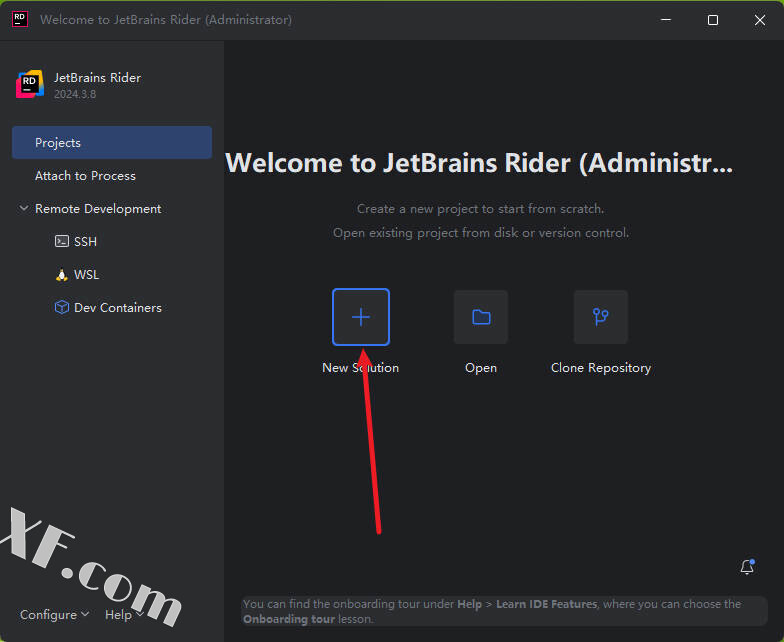Open an existing project via folder icon

pyautogui.click(x=481, y=317)
